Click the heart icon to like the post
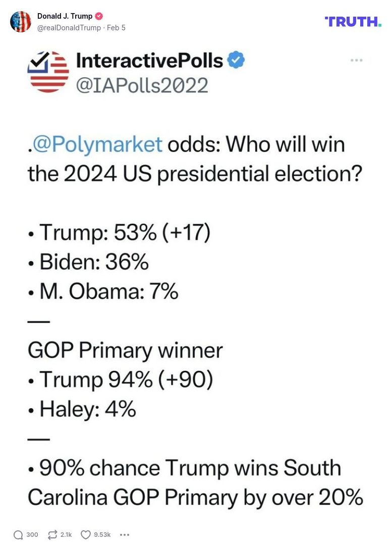 (x=85, y=534)
